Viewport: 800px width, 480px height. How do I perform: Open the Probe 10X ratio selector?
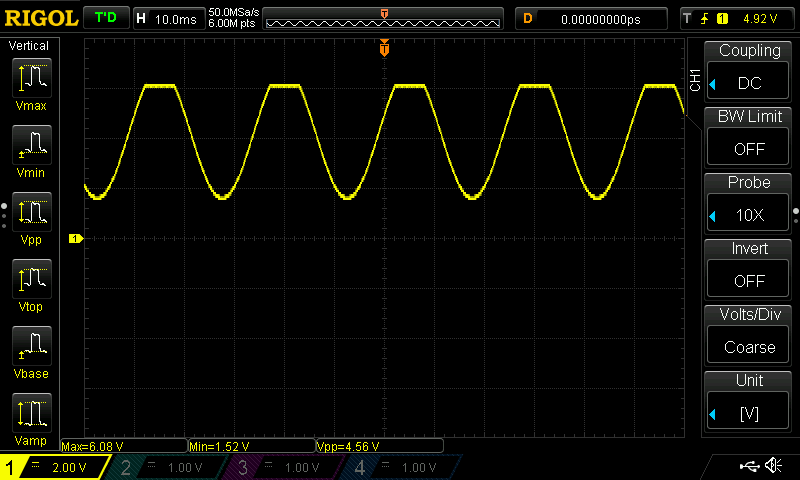click(748, 215)
